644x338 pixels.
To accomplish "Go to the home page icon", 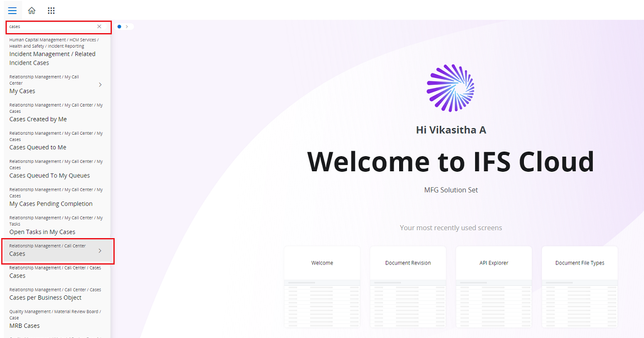I will coord(31,10).
